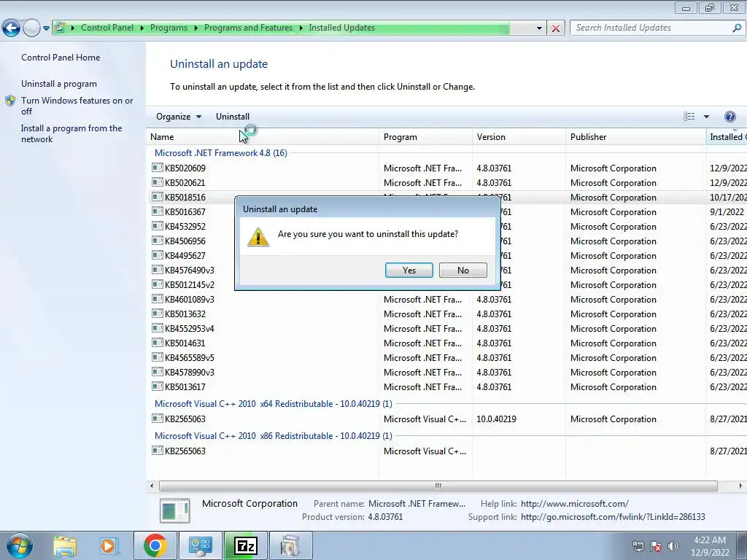
Task: Click the horizontal scrollbar thumb
Action: coord(438,486)
